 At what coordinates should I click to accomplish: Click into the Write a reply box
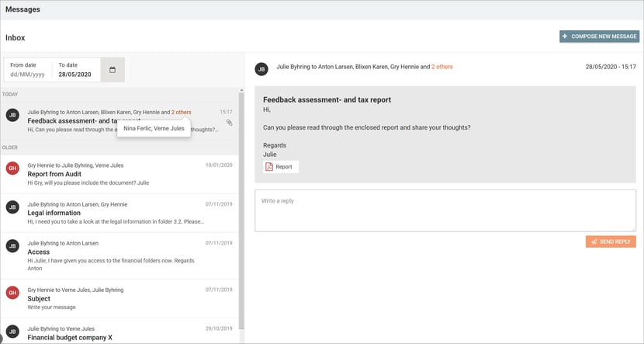click(445, 211)
